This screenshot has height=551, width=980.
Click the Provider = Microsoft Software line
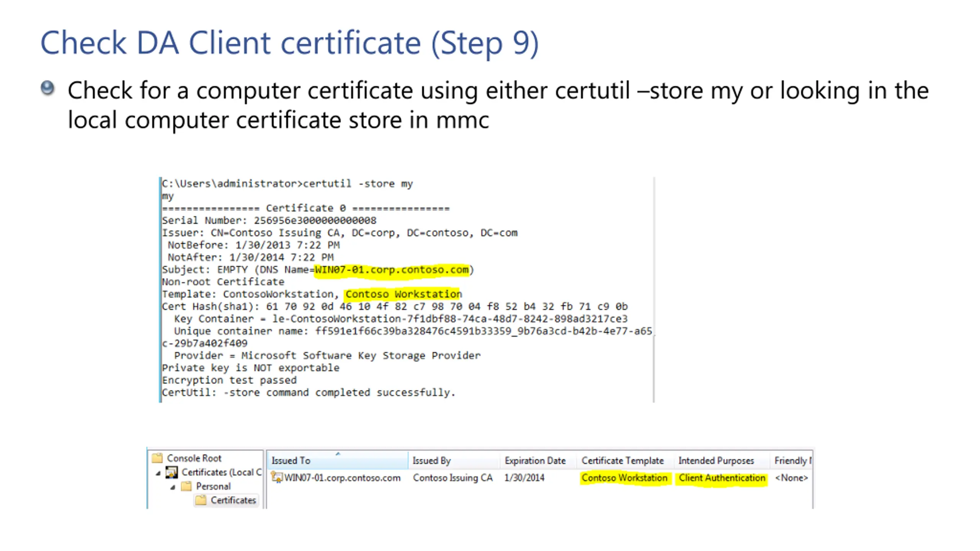coord(327,355)
